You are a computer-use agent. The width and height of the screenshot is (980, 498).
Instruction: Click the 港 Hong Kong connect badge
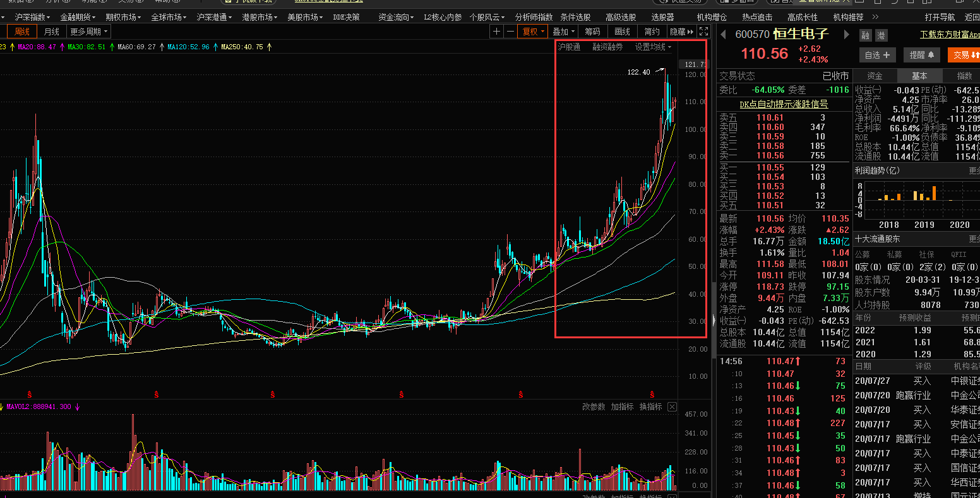click(881, 35)
